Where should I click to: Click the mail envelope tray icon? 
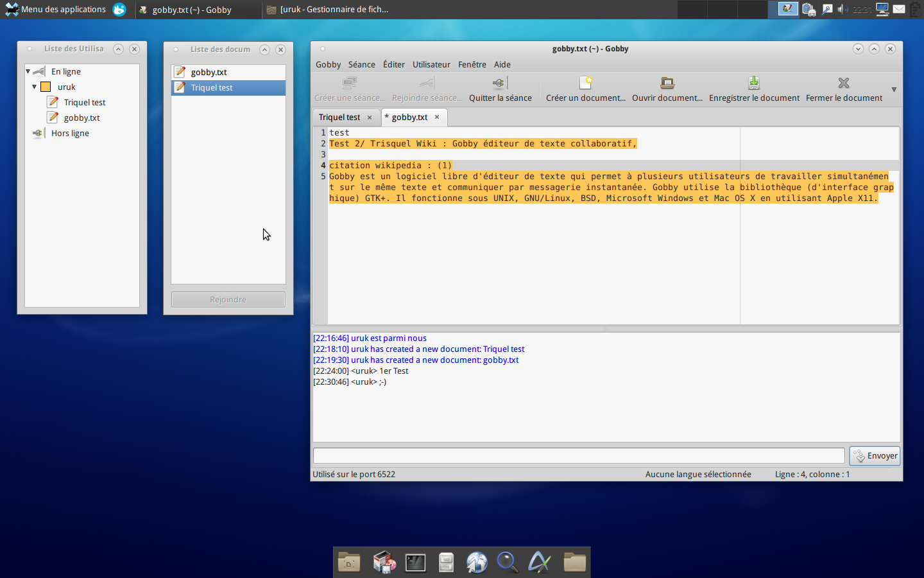[x=899, y=9]
